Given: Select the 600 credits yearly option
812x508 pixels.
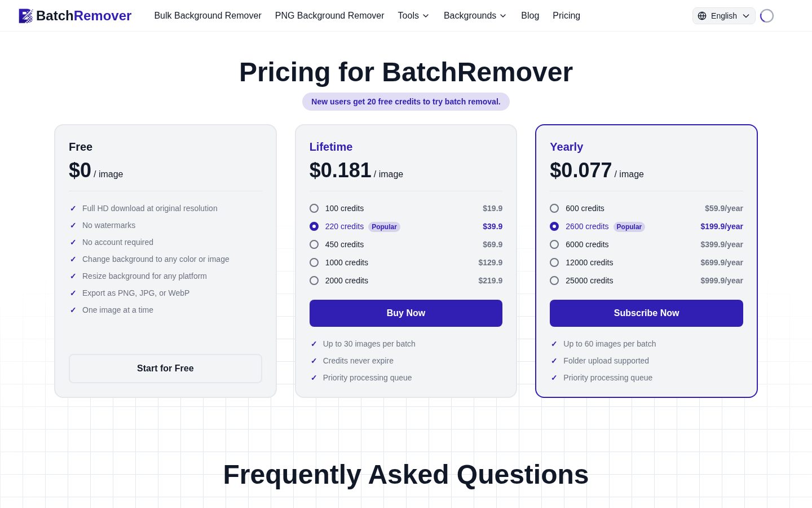Looking at the screenshot, I should tap(554, 208).
